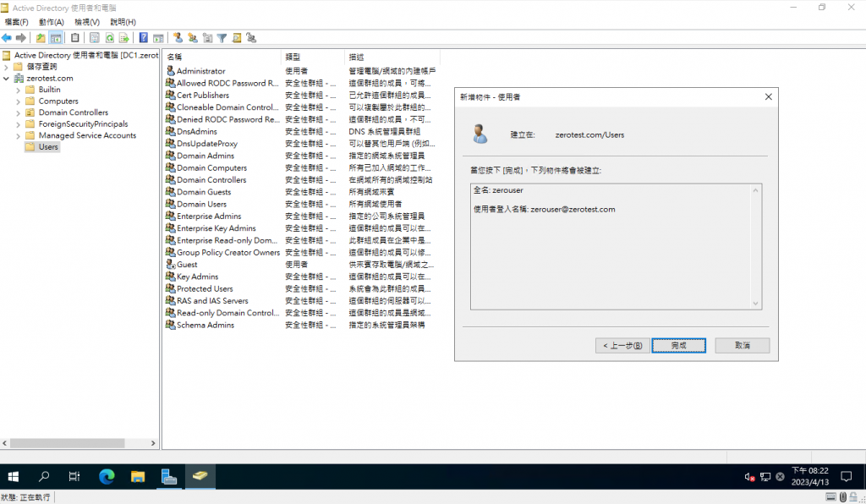Open help via the blue question mark icon

click(x=144, y=38)
